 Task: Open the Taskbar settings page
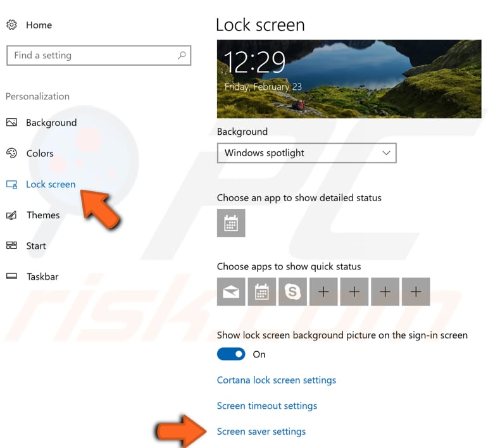tap(42, 277)
